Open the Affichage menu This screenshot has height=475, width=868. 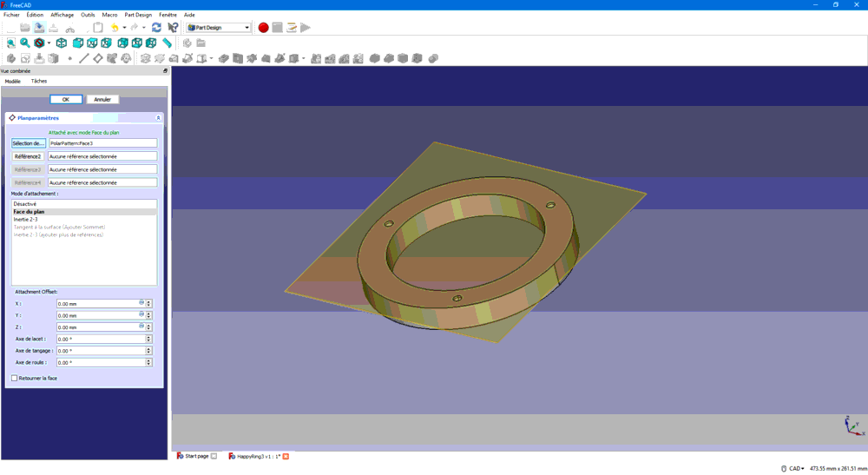(62, 15)
